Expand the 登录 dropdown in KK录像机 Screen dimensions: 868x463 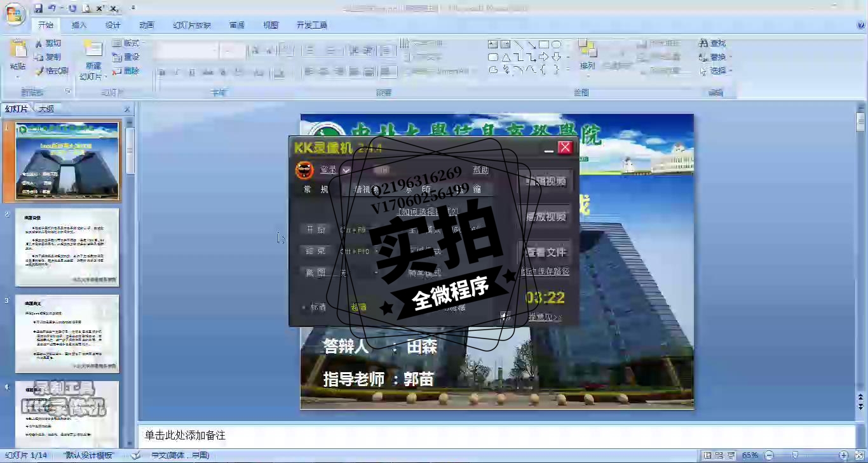(346, 170)
